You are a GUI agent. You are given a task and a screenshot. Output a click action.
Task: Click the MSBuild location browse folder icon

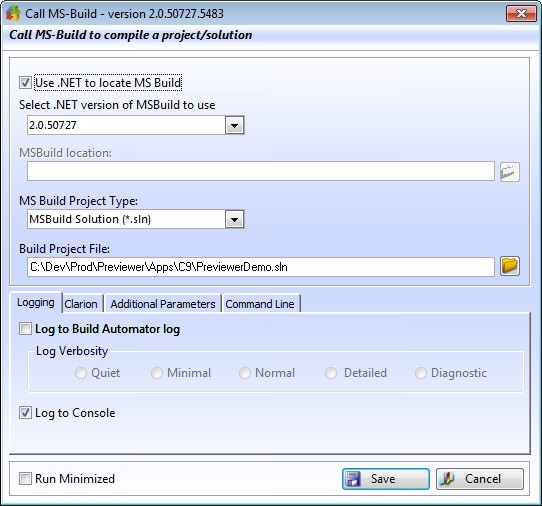[x=510, y=171]
